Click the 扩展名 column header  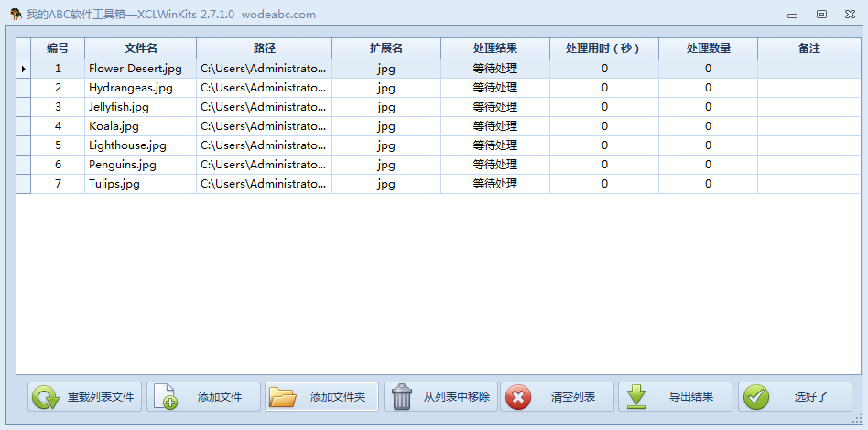[386, 48]
